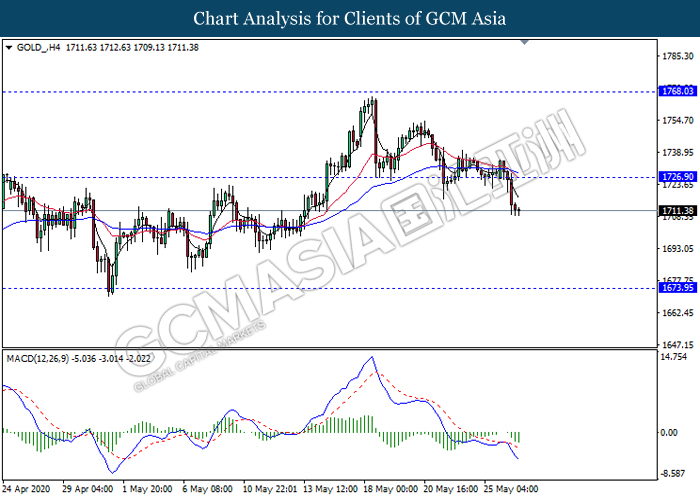Expand the GOLD_,H4 symbol dropdown arrow

point(9,48)
